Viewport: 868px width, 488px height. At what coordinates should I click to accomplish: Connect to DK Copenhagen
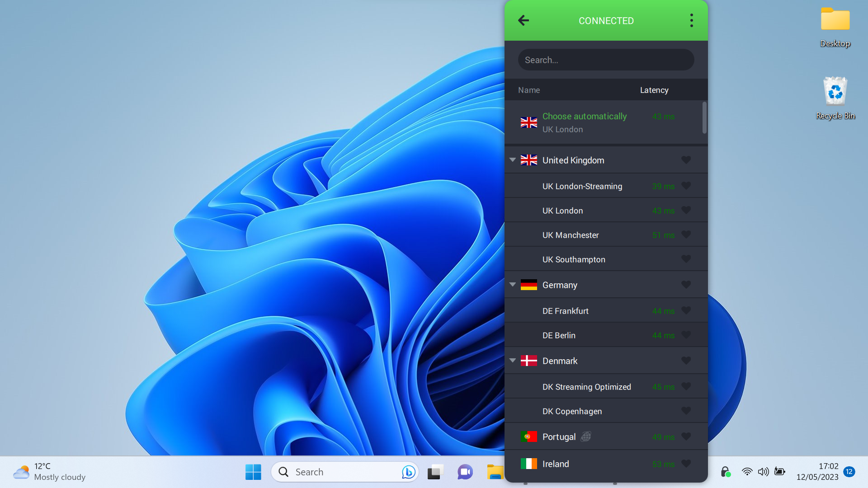tap(606, 411)
